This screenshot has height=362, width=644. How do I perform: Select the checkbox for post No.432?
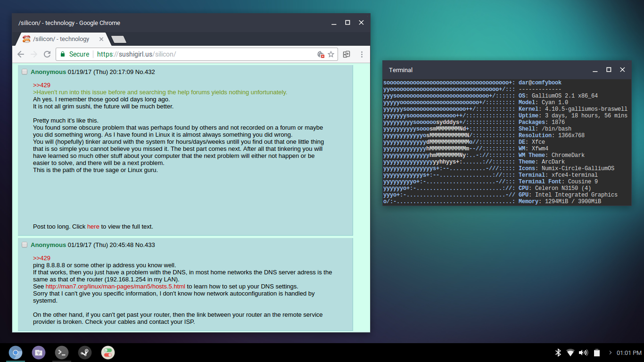25,72
